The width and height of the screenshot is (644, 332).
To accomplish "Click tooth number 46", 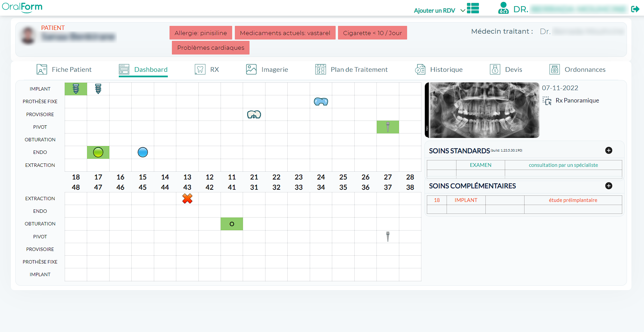I will 120,187.
